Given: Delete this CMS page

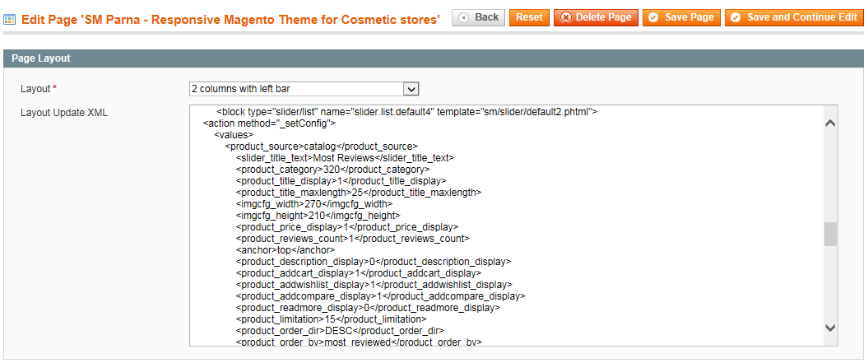Looking at the screenshot, I should [596, 17].
